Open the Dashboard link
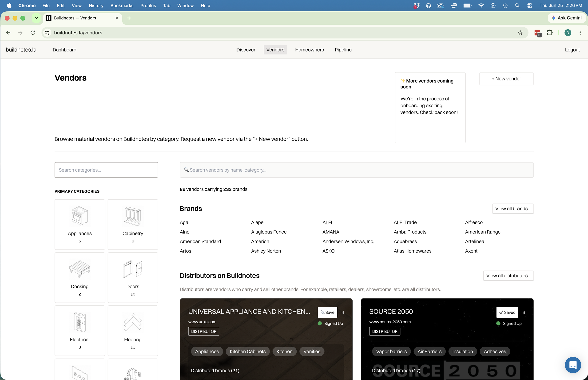588x380 pixels. coord(64,50)
